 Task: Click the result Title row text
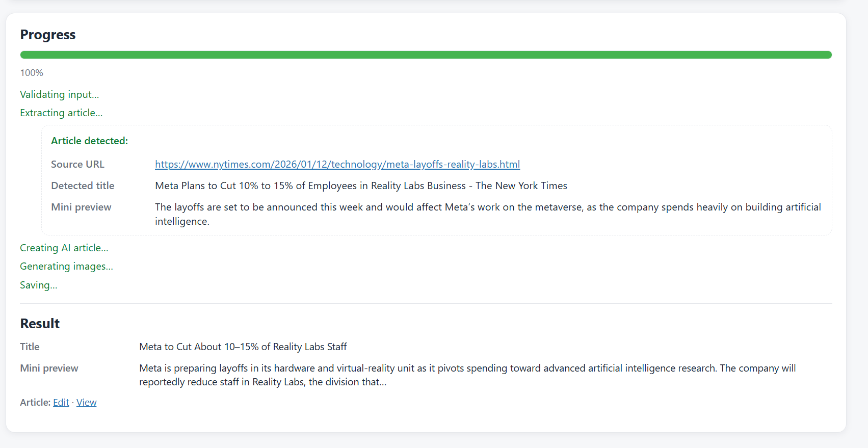coord(243,347)
